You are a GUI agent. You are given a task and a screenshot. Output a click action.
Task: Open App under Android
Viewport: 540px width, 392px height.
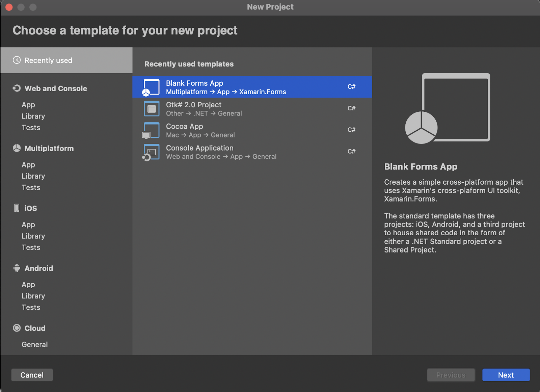28,285
